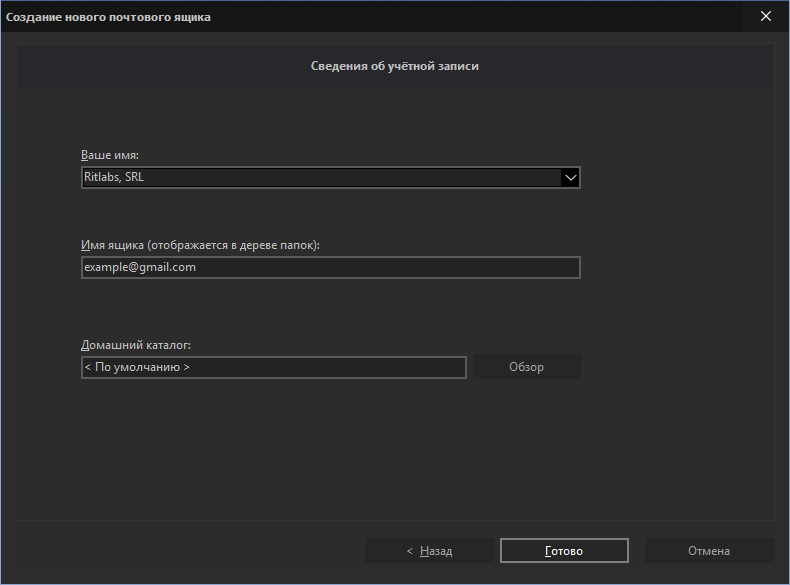790x585 pixels.
Task: Open the Ваше имя dropdown arrow
Action: click(x=570, y=177)
